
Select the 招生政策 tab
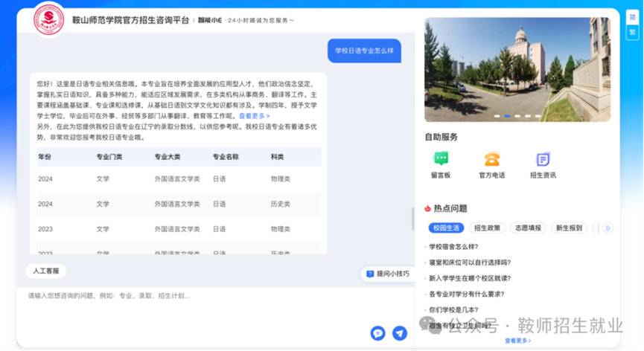(x=488, y=228)
